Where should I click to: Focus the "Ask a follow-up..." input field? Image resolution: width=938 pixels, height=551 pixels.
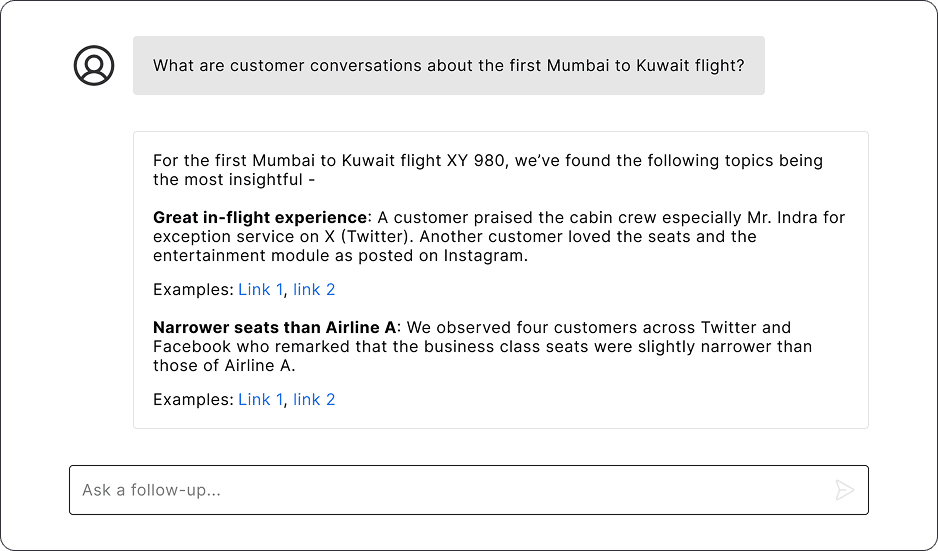tap(450, 490)
